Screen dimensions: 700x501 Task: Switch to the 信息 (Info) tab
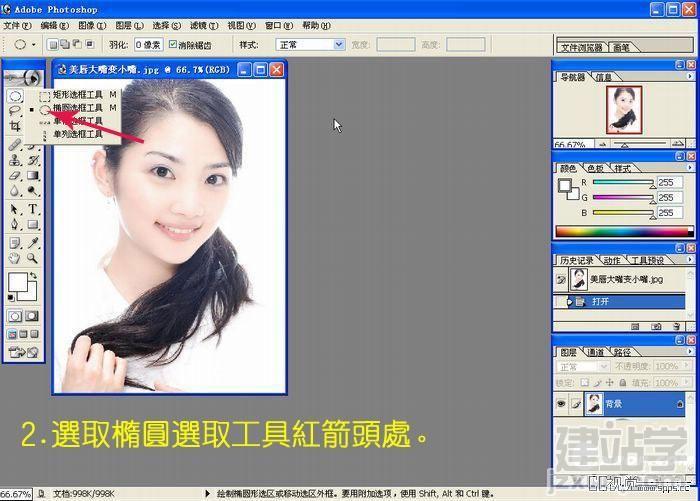604,77
